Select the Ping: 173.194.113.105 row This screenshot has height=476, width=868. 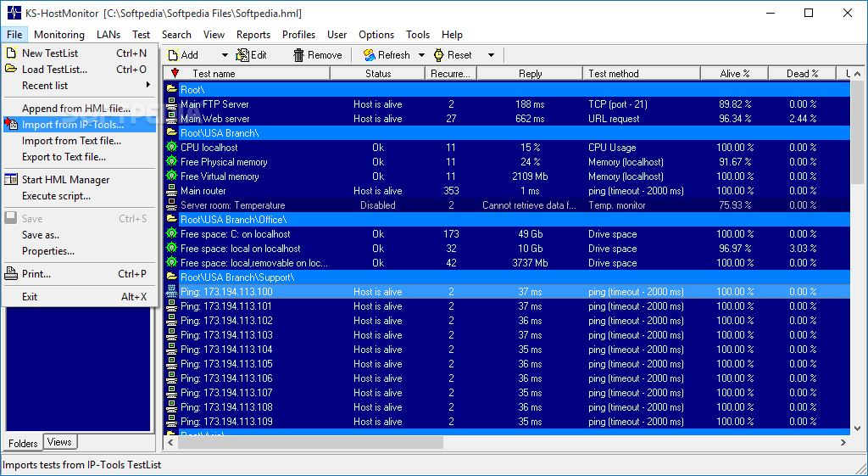[x=507, y=363]
